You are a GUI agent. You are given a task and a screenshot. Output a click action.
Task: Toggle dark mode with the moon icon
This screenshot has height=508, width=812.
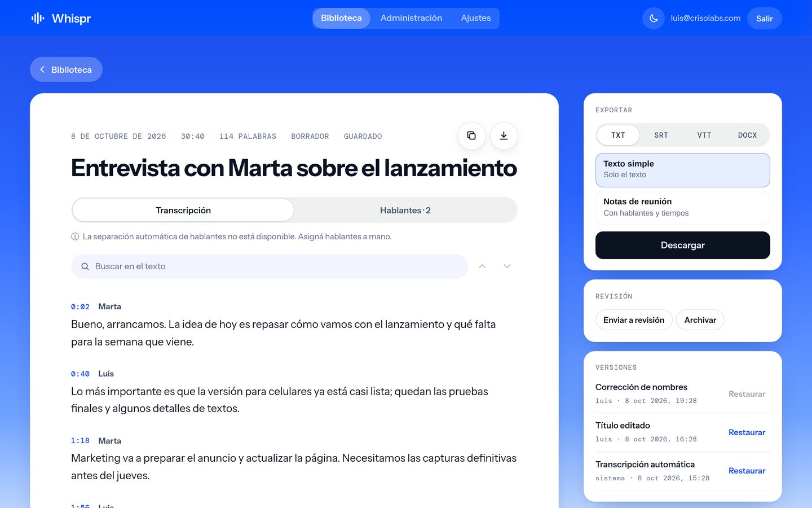click(654, 18)
